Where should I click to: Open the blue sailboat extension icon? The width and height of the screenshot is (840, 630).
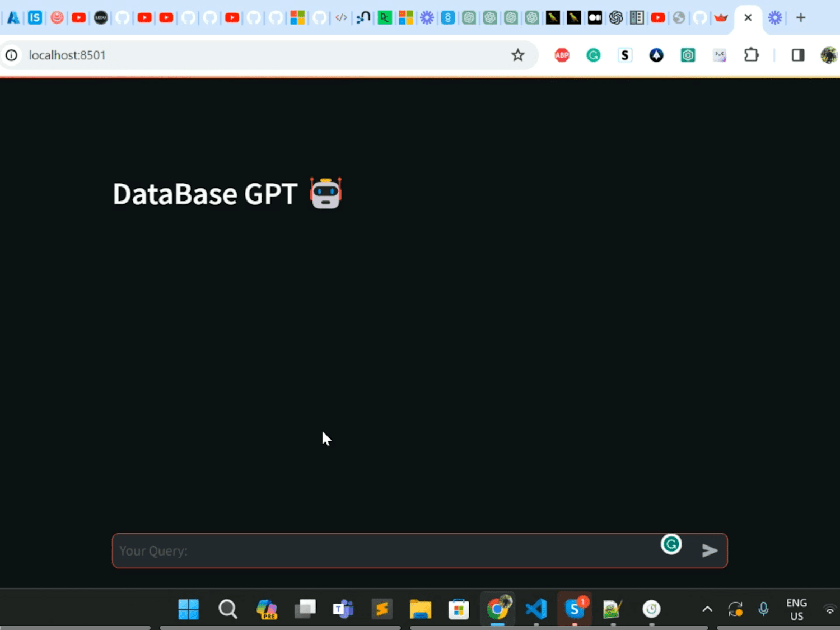pyautogui.click(x=656, y=55)
